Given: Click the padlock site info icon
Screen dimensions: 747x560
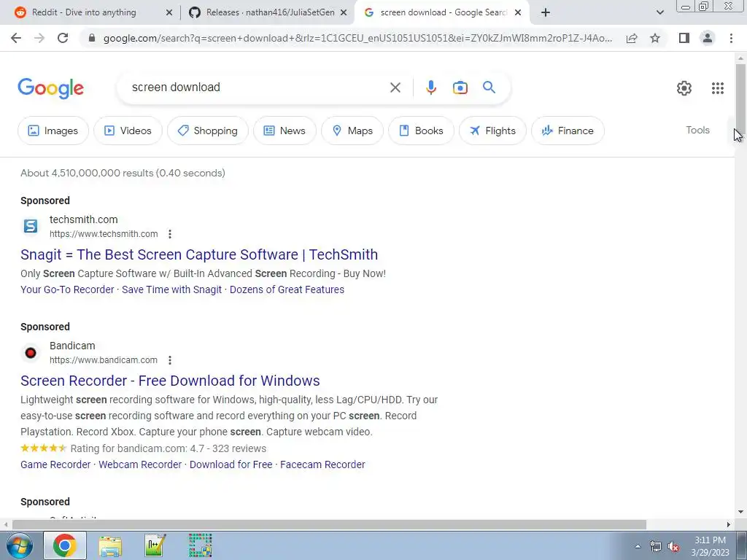Looking at the screenshot, I should (x=92, y=38).
